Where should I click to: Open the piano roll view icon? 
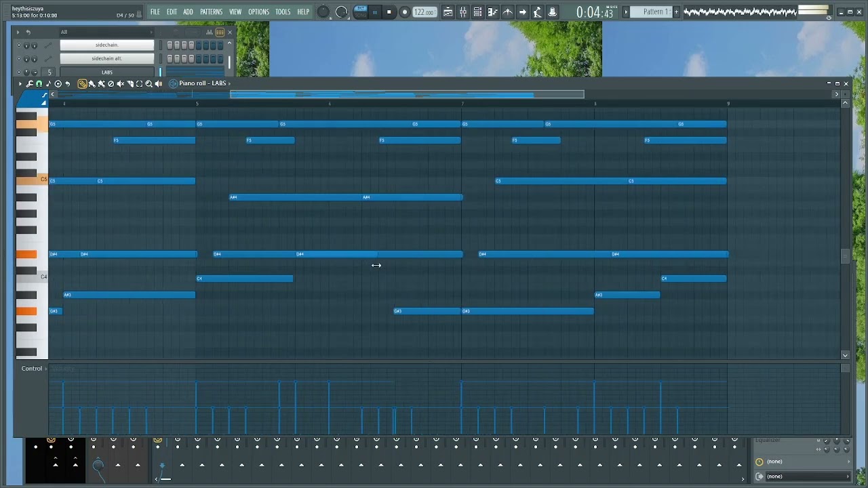pos(492,12)
